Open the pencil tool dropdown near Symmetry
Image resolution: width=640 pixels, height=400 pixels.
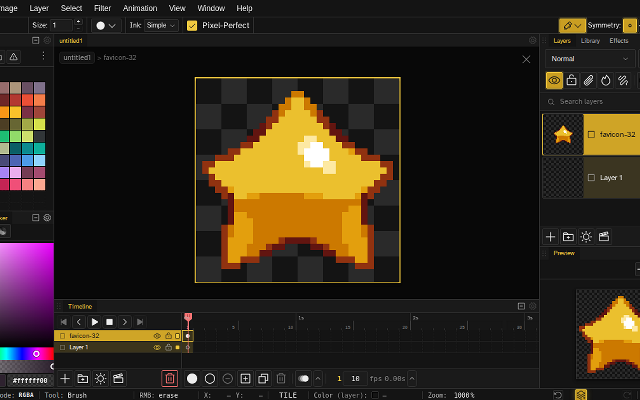pos(572,26)
